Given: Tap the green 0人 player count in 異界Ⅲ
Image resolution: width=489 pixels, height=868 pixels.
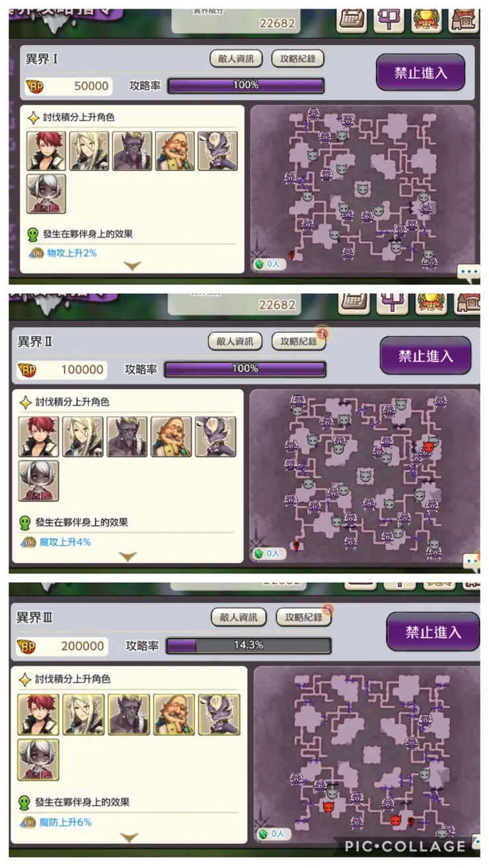Looking at the screenshot, I should tap(270, 834).
